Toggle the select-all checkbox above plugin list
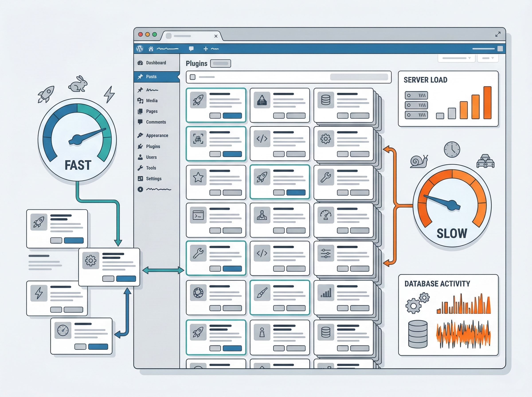The width and height of the screenshot is (532, 397). pos(193,77)
